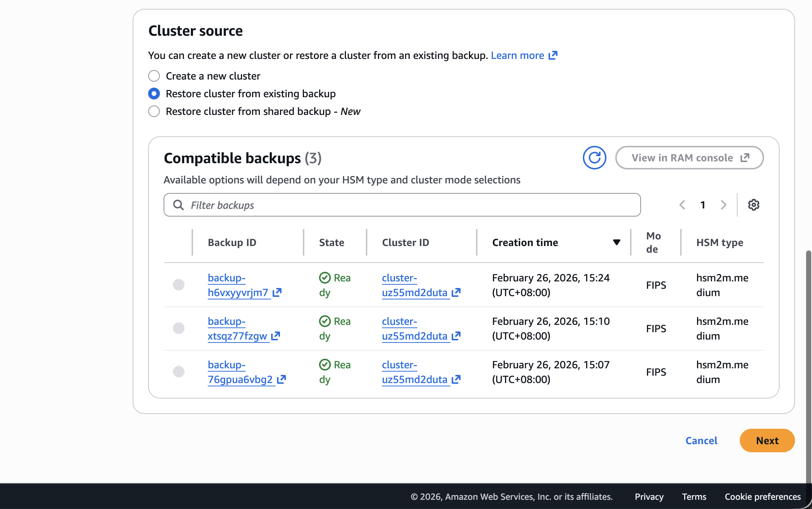Click external link icon beside first cluster-uz55md2duta
The height and width of the screenshot is (509, 812).
click(456, 292)
